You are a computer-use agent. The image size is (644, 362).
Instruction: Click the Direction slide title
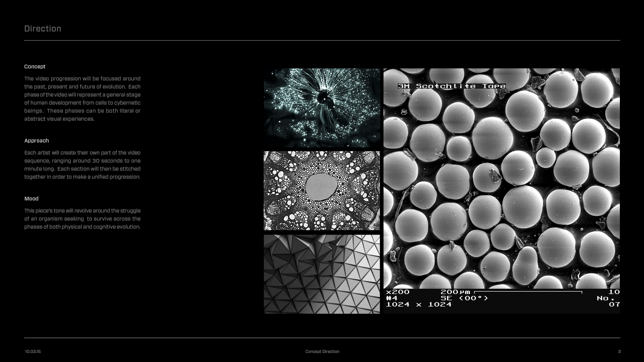click(43, 29)
